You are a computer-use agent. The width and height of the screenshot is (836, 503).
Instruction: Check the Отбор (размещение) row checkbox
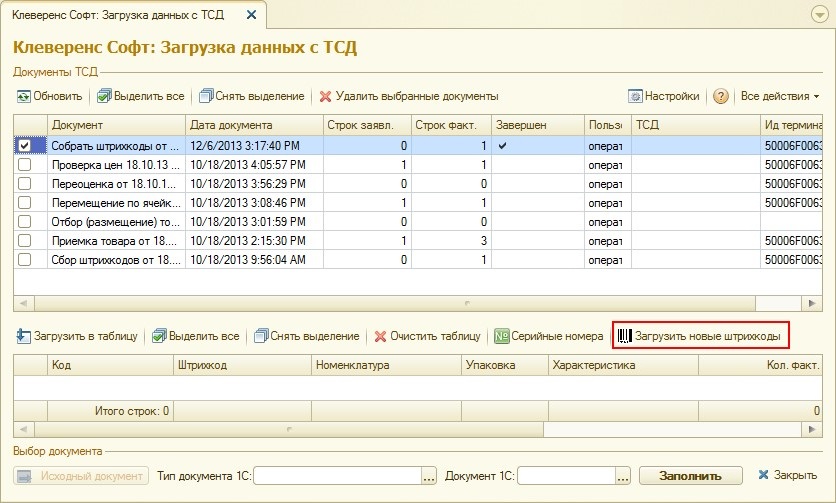pos(25,221)
